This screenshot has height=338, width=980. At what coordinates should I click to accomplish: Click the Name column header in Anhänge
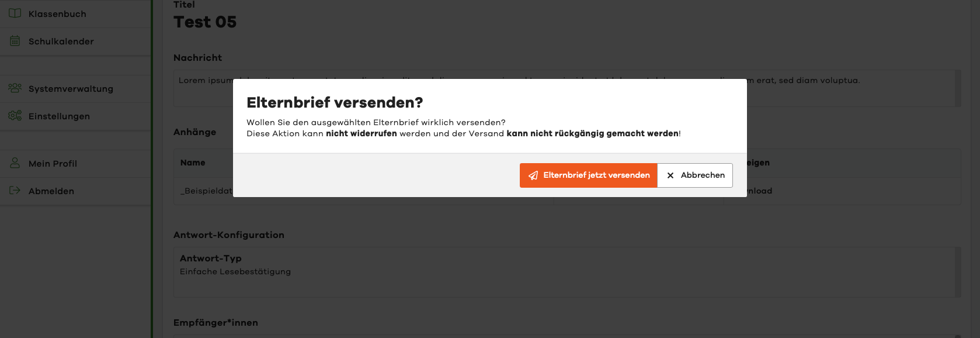(193, 163)
